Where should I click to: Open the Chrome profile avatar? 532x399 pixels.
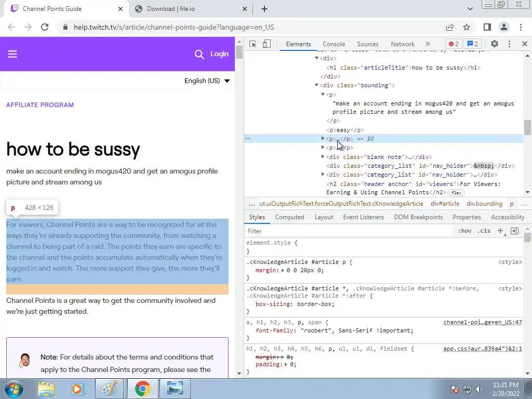[x=504, y=27]
